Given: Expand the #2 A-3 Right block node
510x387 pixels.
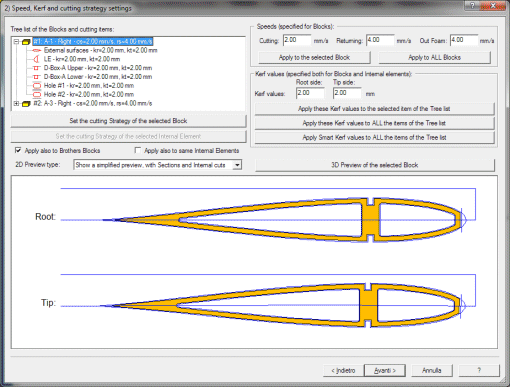Looking at the screenshot, I should tap(16, 103).
